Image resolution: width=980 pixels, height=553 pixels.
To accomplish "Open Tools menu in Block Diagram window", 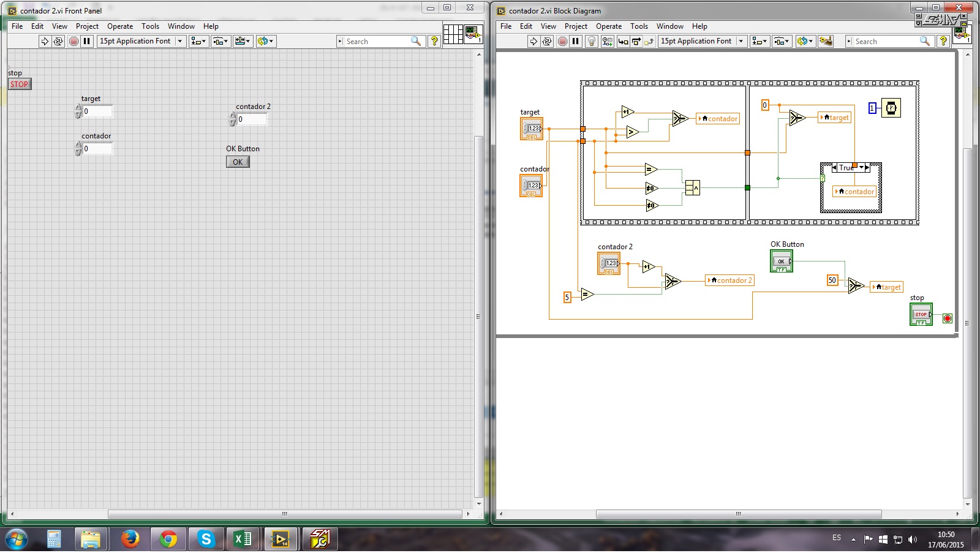I will [x=639, y=26].
